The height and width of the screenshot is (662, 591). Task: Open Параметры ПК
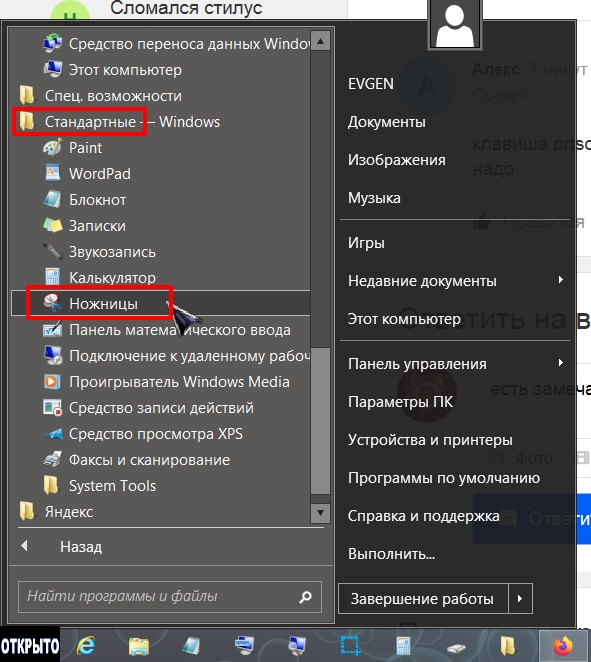tap(400, 402)
